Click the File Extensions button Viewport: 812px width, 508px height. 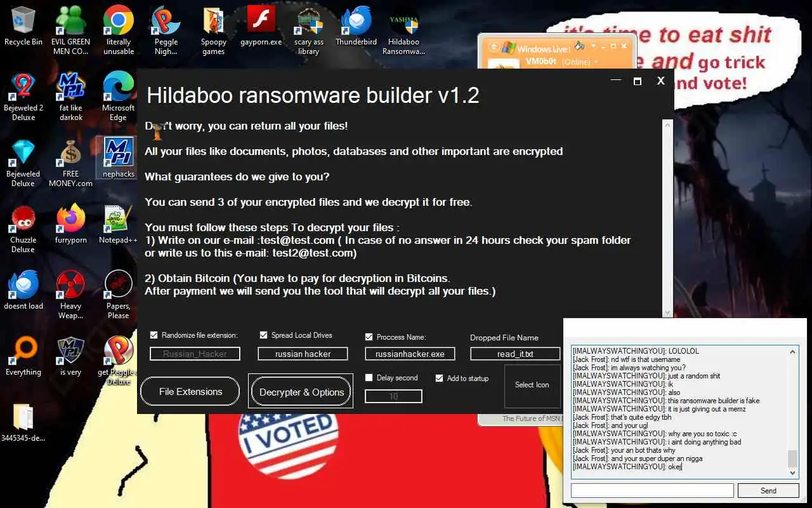pyautogui.click(x=190, y=392)
